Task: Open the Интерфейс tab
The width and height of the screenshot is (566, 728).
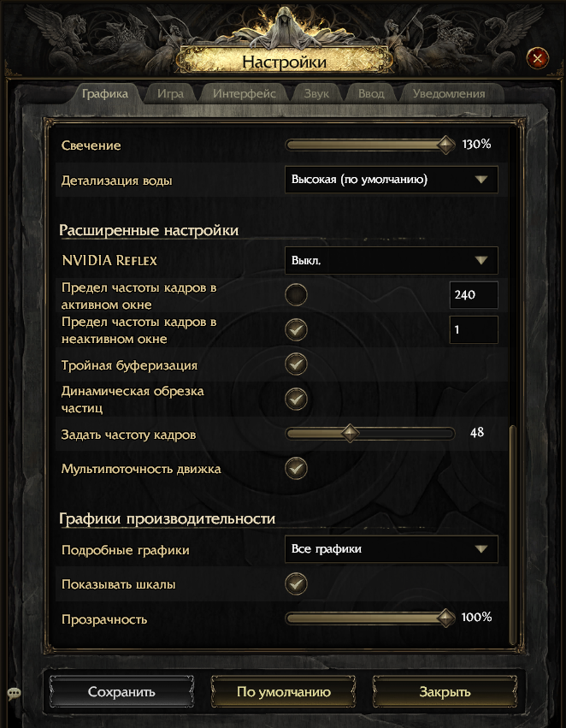Action: [245, 94]
